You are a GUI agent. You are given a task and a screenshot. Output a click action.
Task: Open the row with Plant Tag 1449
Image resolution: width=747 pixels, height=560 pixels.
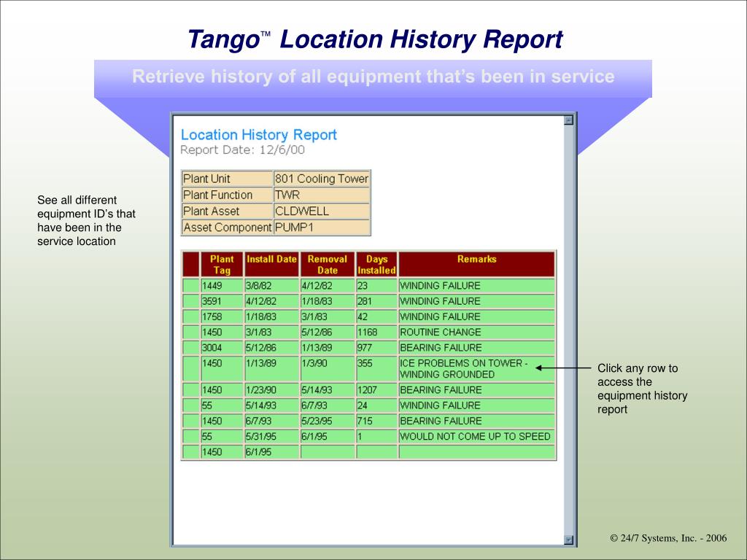click(368, 286)
